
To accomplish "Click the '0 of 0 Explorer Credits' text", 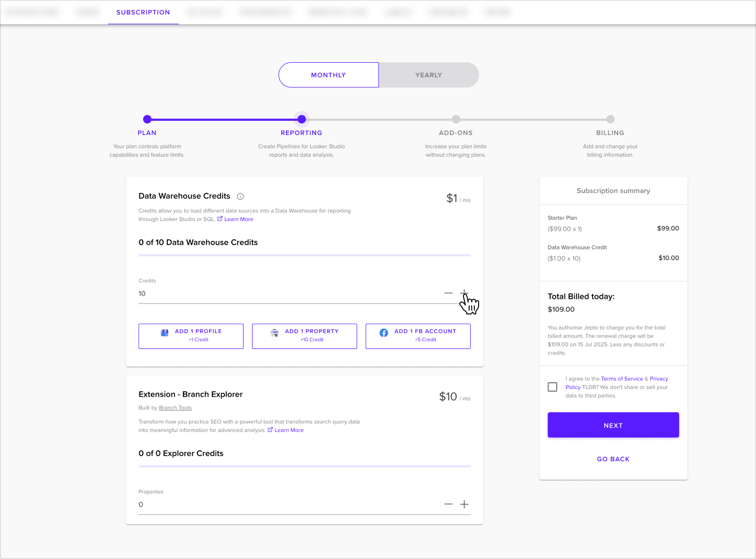I will pos(181,453).
